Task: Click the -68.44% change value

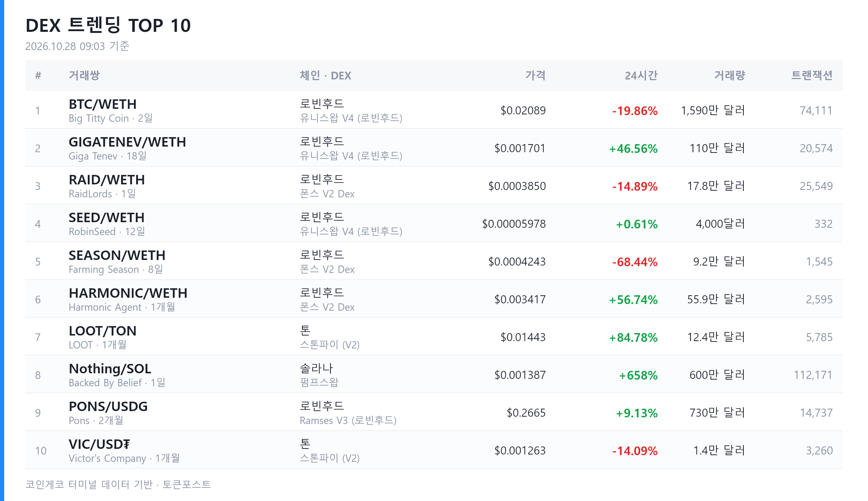Action: (635, 262)
